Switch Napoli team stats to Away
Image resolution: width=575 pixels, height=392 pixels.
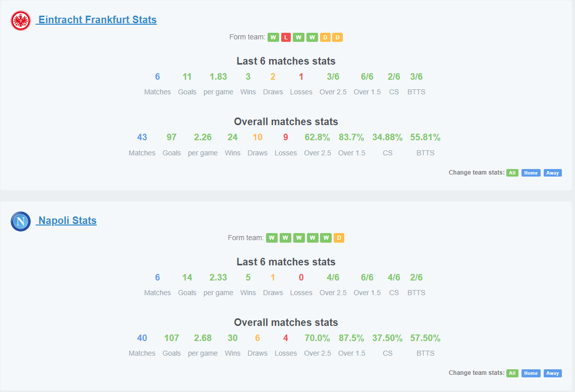pos(553,373)
